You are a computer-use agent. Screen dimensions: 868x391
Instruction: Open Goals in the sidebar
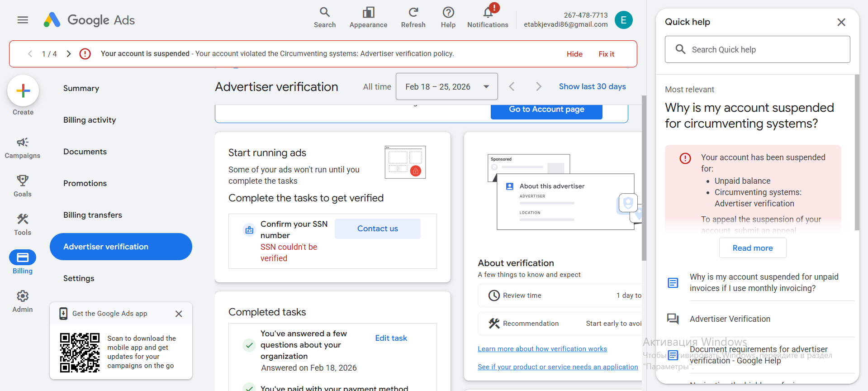[x=23, y=186]
